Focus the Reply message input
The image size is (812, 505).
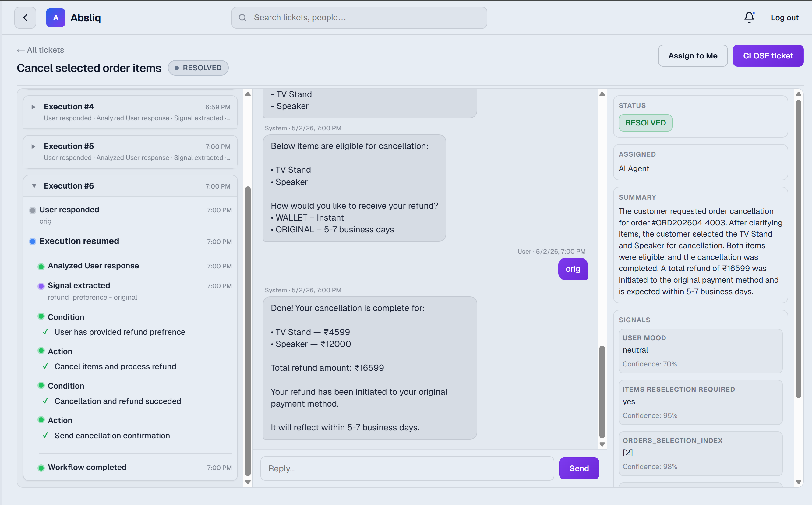click(x=407, y=468)
